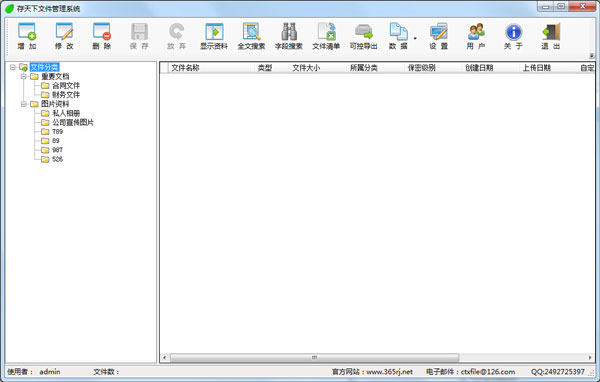Click the 保存 (Save) floppy disk icon
The height and width of the screenshot is (382, 600).
139,32
